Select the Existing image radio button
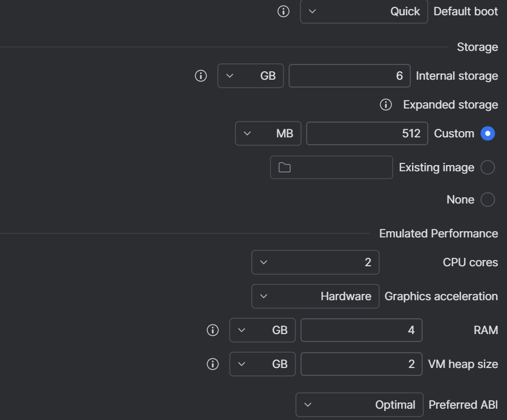 pyautogui.click(x=487, y=167)
